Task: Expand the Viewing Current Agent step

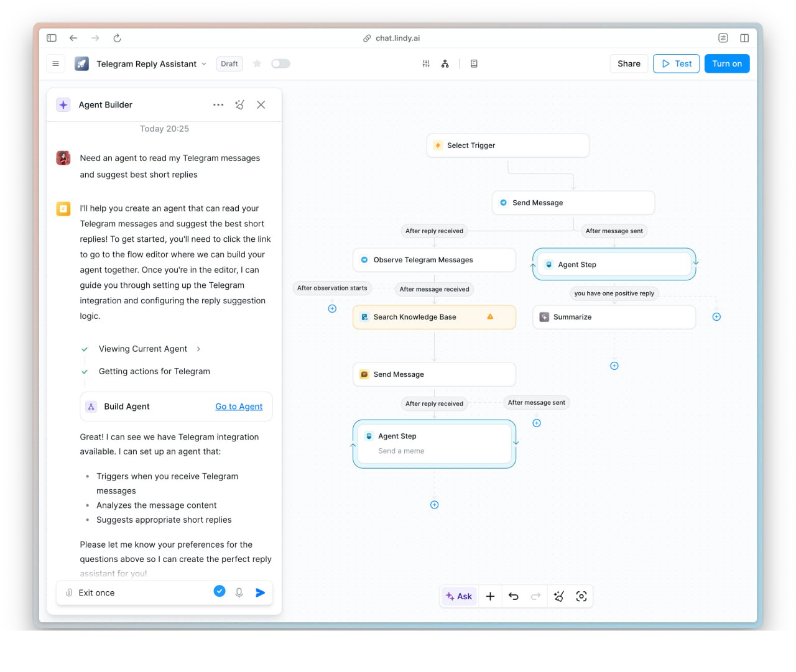Action: [198, 349]
